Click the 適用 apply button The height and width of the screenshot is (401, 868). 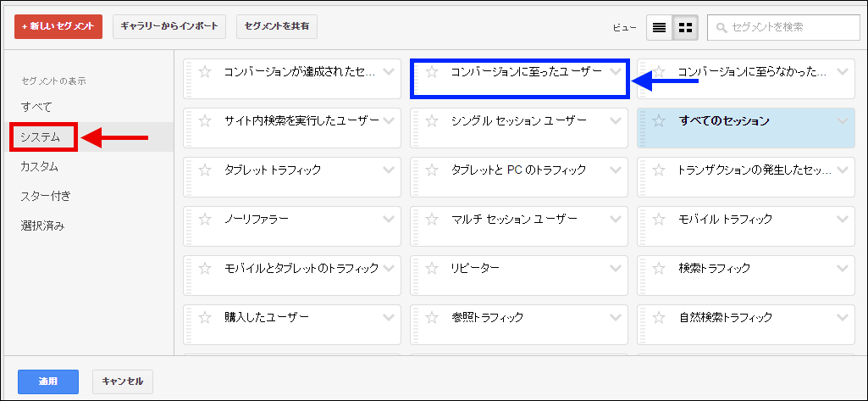point(47,382)
